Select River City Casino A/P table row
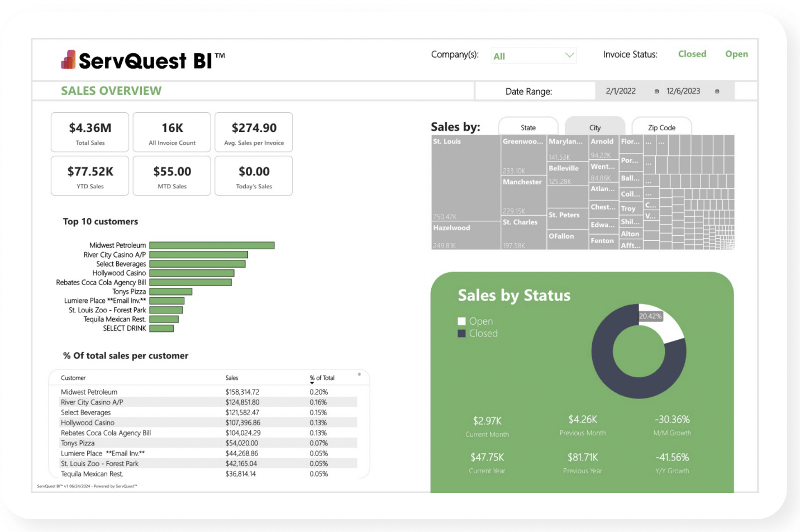This screenshot has width=800, height=532. click(208, 402)
